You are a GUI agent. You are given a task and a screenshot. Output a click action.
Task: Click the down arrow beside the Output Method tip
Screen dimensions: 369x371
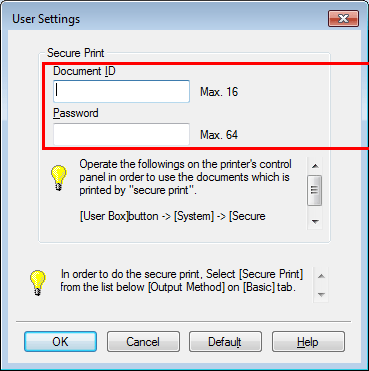(x=321, y=294)
